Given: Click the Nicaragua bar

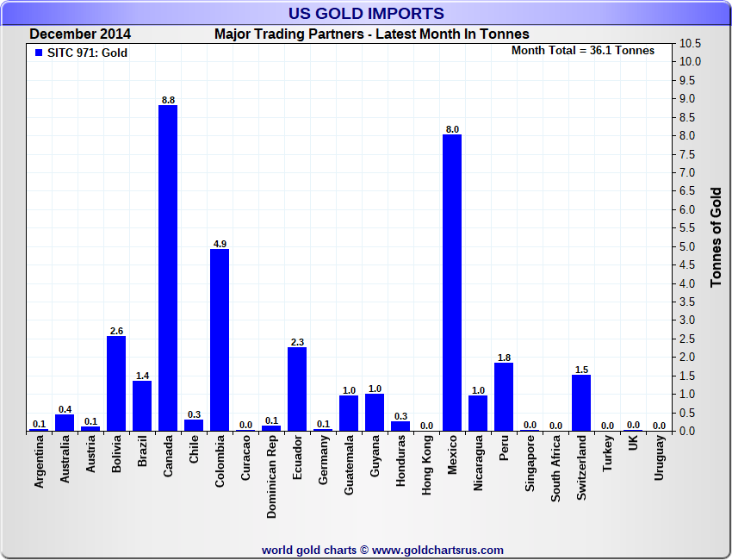Looking at the screenshot, I should click(478, 414).
